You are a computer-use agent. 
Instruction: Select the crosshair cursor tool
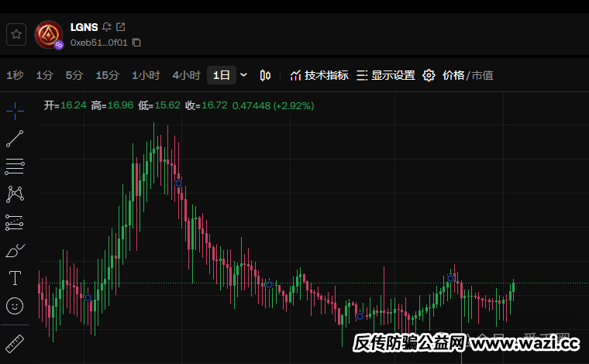(15, 111)
